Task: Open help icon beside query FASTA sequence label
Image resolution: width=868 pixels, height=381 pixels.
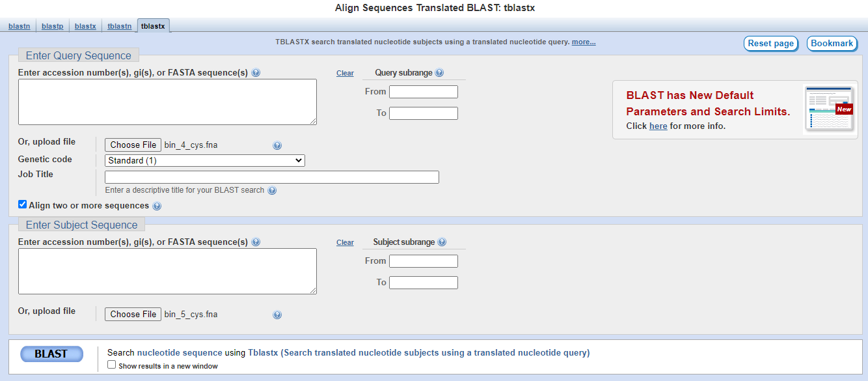Action: point(256,73)
